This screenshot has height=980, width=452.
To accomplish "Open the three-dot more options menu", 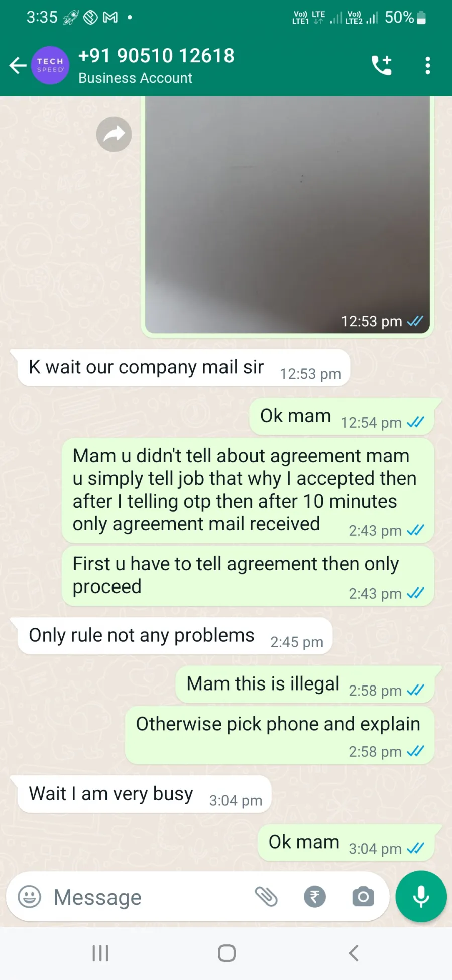I will click(427, 65).
